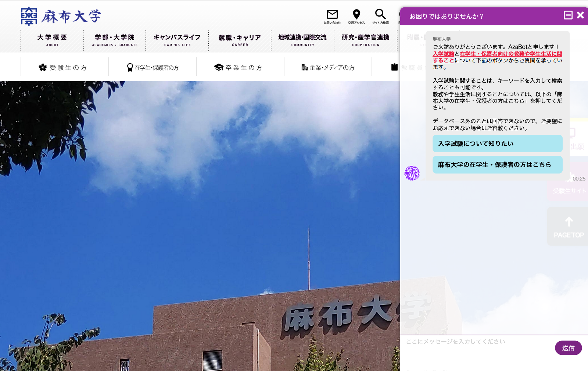The height and width of the screenshot is (371, 588).
Task: Open the 研究・産学官連携 COOPERATION menu
Action: 366,40
